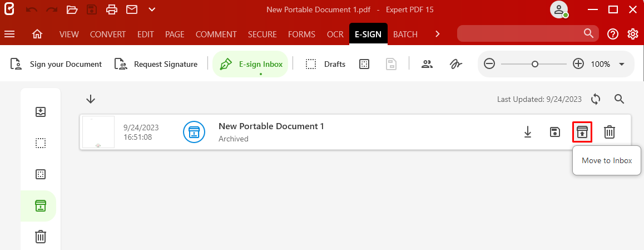Click the Last Updated: 9/24/2023 text
The image size is (644, 250).
[x=539, y=99]
